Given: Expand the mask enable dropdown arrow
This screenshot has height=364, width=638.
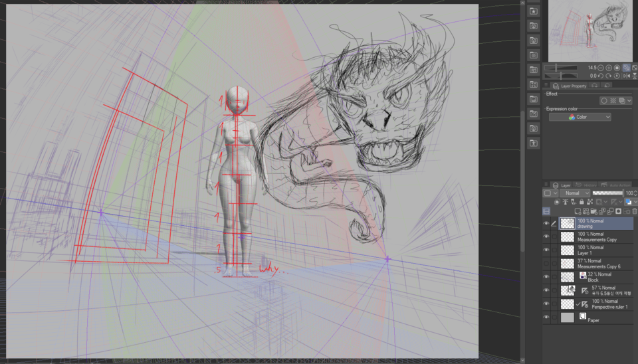Looking at the screenshot, I should tap(606, 202).
